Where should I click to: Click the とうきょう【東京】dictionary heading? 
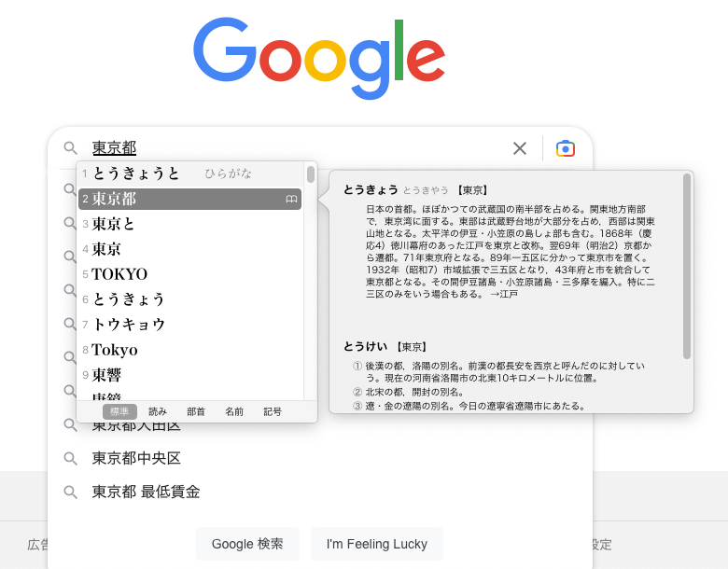coord(415,189)
